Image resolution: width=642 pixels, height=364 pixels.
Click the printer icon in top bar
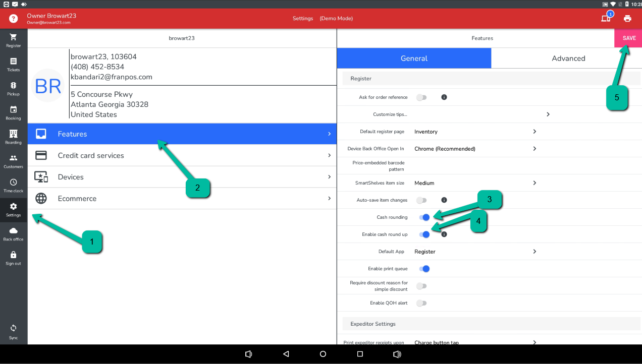point(627,19)
